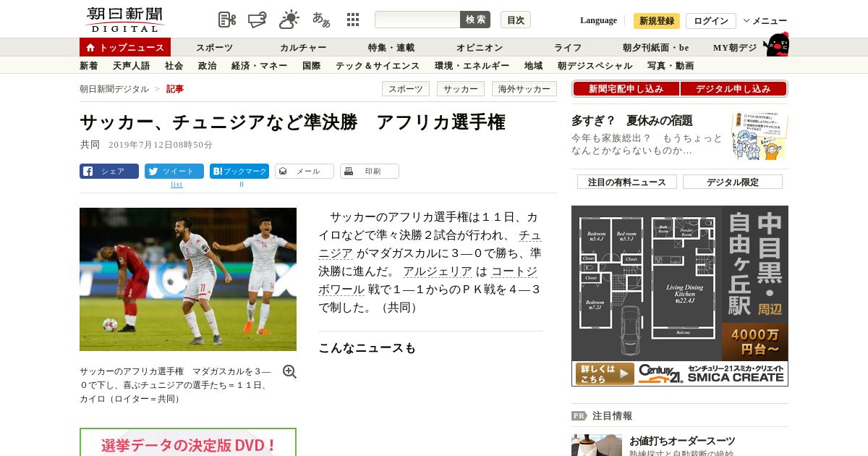The image size is (868, 456).
Task: Open the 朝夕刊紙面・be tab
Action: [656, 48]
